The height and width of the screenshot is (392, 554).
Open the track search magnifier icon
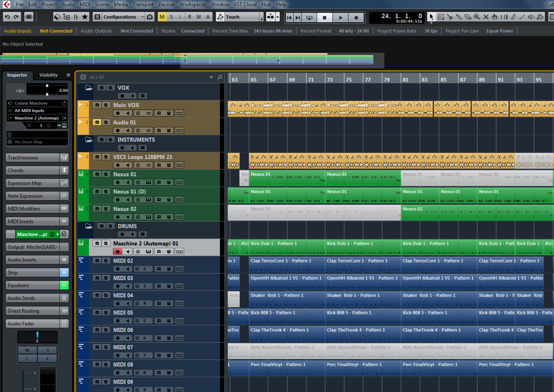220,77
